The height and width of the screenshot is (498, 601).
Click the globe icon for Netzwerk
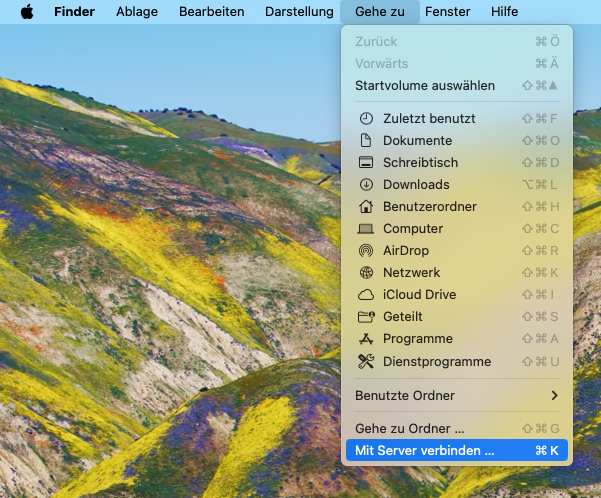(x=365, y=273)
